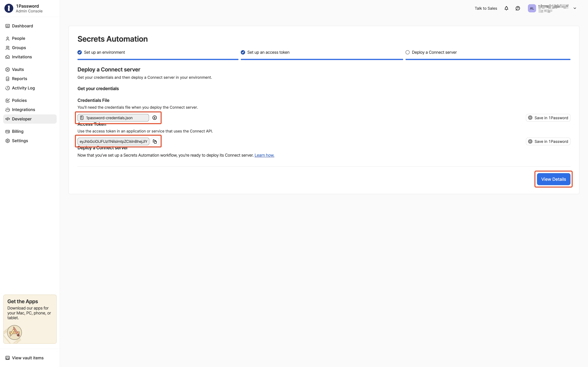Screen dimensions: 588x367
Task: Open Billing in the sidebar
Action: [30, 131]
